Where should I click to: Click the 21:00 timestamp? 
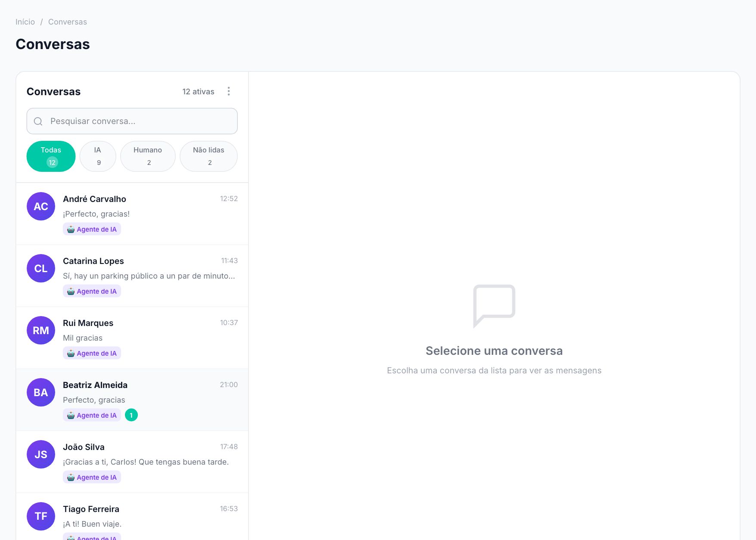coord(229,385)
